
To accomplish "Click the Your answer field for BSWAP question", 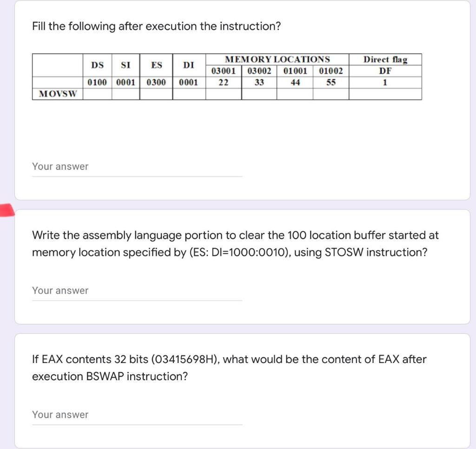I will (137, 416).
